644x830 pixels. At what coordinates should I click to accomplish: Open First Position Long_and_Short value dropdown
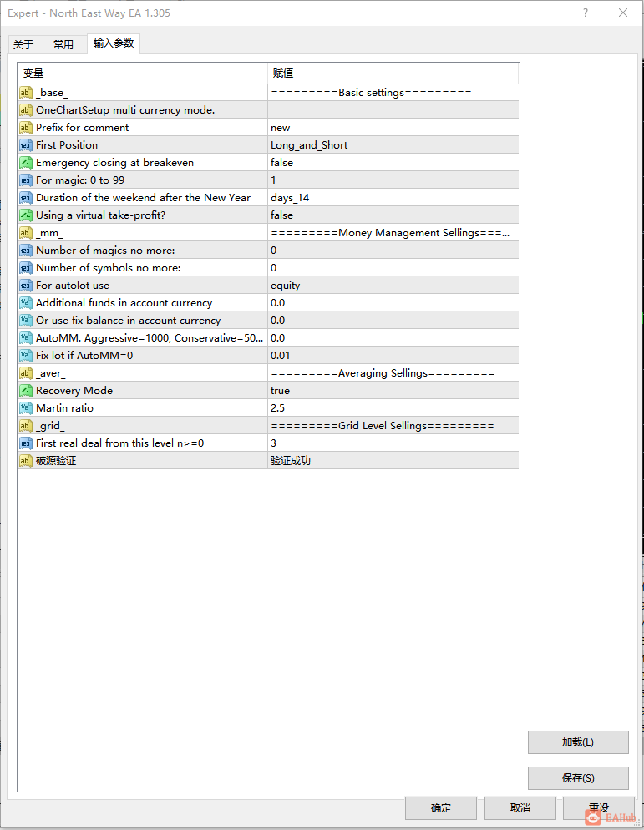click(393, 145)
